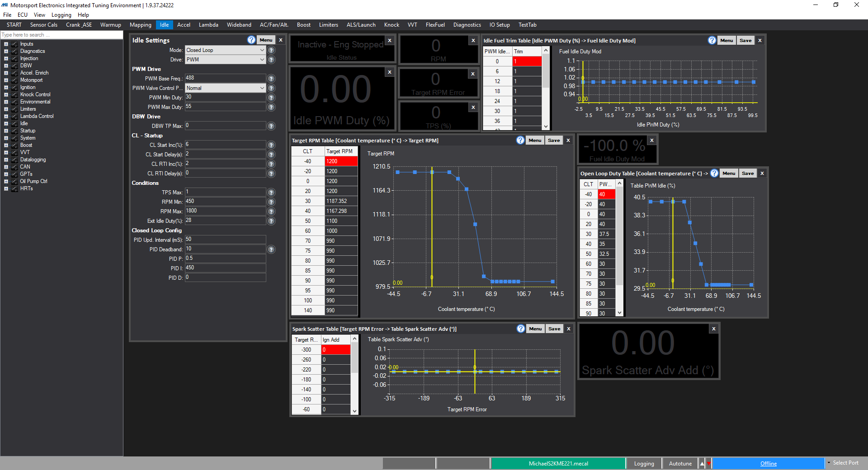
Task: Save the Target RPM Table
Action: click(554, 140)
